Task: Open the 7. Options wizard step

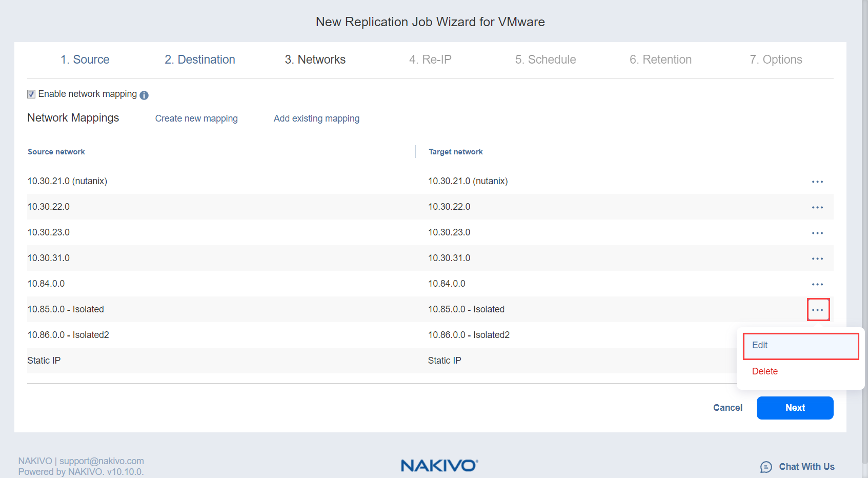Action: (776, 59)
